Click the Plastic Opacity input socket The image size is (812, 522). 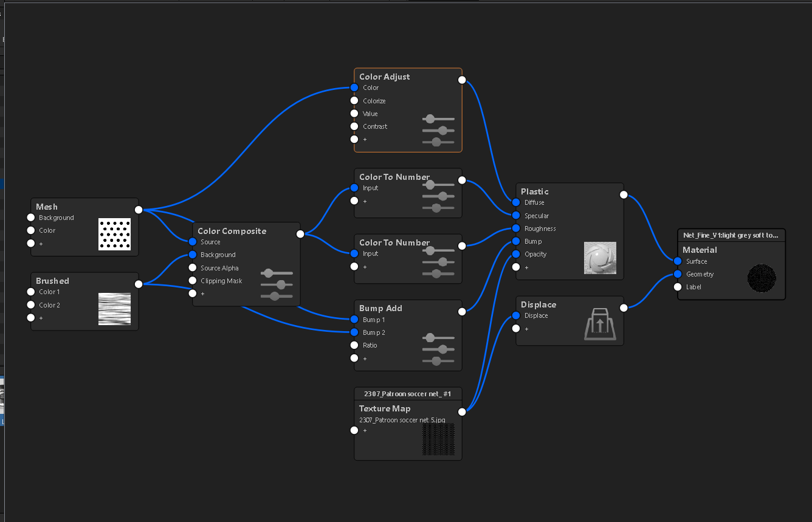pos(516,254)
